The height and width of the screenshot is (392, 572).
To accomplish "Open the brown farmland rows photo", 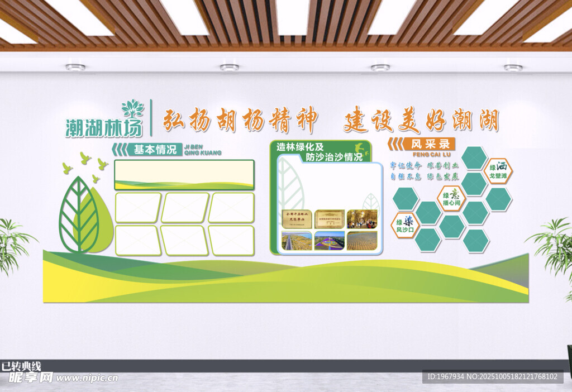I will [x=362, y=241].
